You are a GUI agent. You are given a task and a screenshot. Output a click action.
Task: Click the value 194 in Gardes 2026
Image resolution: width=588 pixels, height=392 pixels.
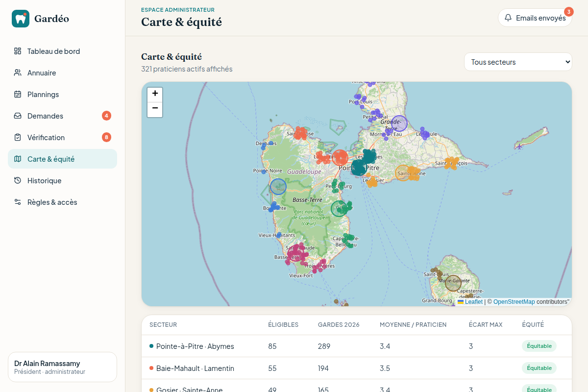pyautogui.click(x=324, y=368)
